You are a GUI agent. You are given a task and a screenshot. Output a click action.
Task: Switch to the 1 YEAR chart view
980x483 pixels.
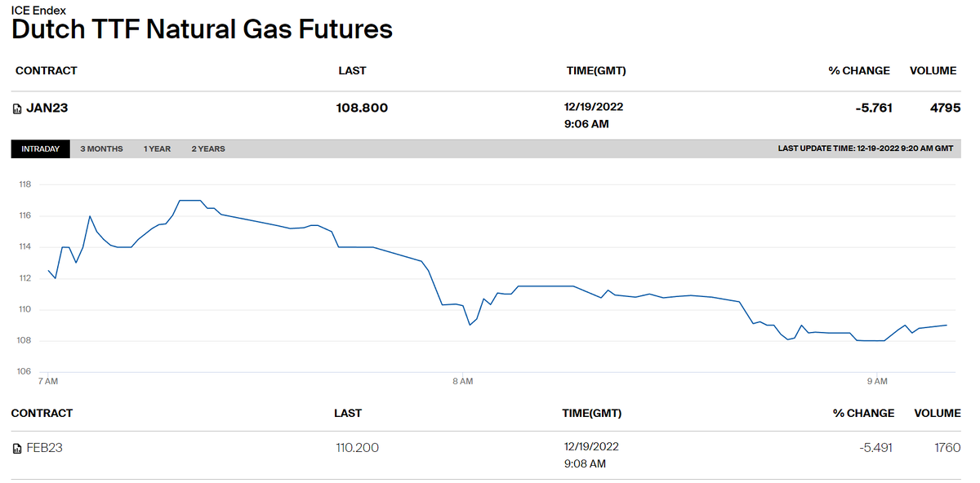(x=157, y=149)
